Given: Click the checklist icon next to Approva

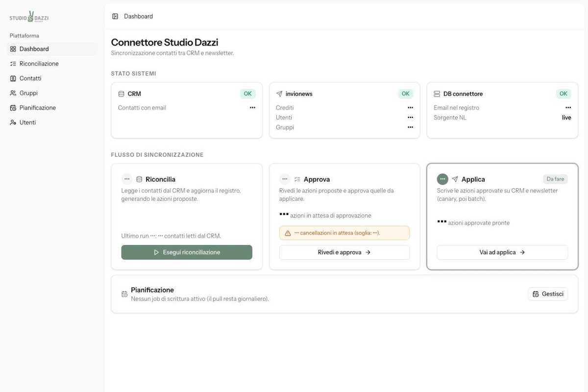Looking at the screenshot, I should (x=297, y=179).
